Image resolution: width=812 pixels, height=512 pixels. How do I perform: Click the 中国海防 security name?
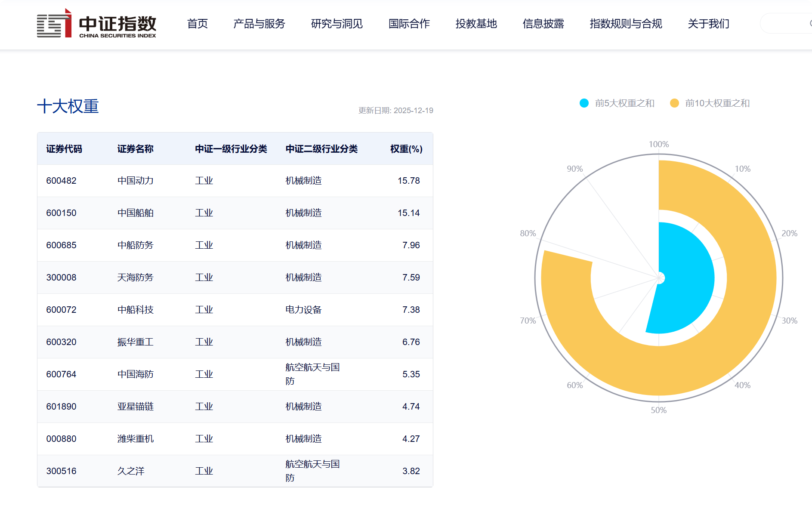pyautogui.click(x=136, y=374)
